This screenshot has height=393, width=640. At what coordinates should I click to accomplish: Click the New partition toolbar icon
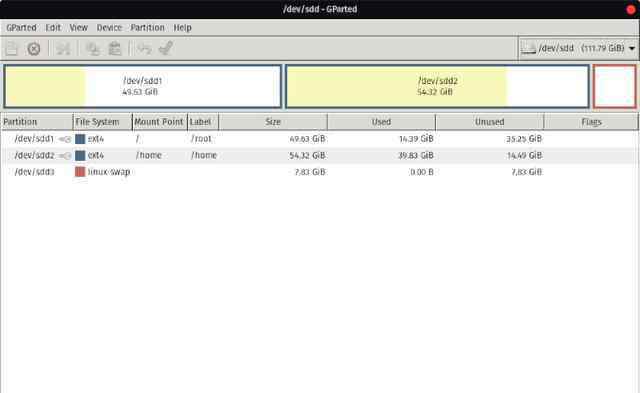pyautogui.click(x=11, y=49)
